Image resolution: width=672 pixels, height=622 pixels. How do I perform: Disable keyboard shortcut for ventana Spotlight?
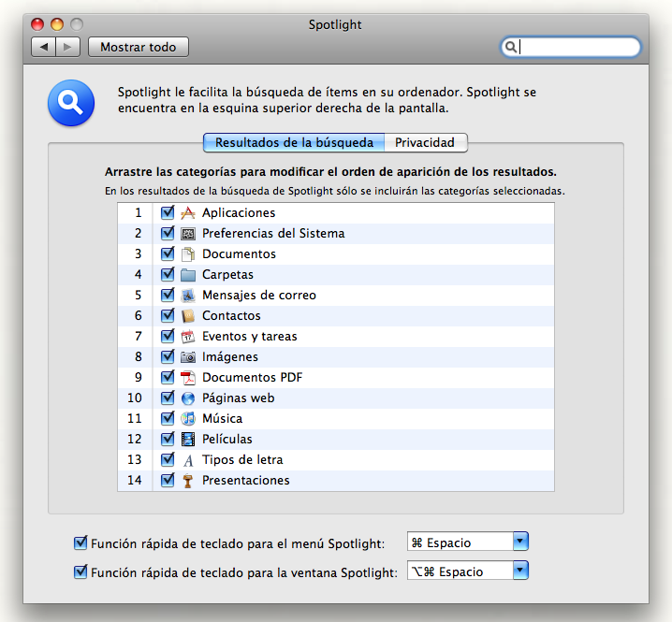click(x=80, y=571)
